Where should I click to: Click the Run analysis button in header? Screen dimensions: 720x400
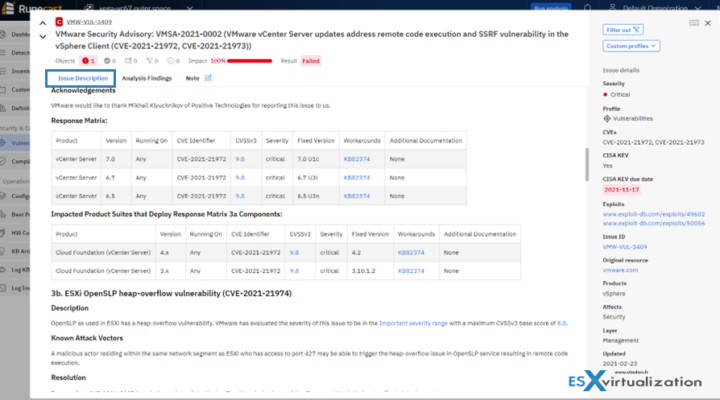point(551,8)
